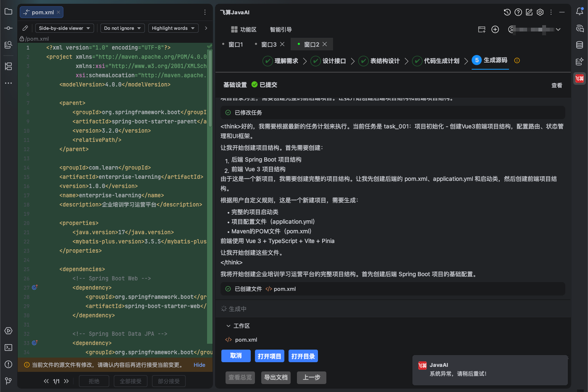Image resolution: width=588 pixels, height=392 pixels.
Task: Open the Problems warning icon in sidebar
Action: click(x=8, y=364)
